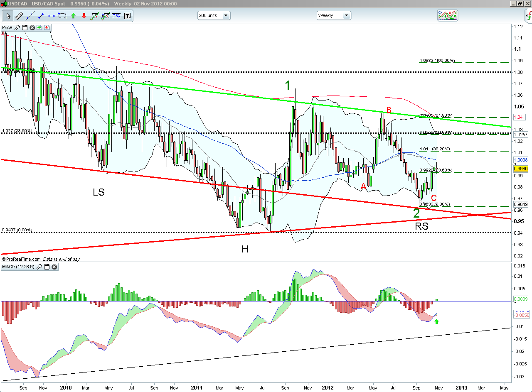
Task: Open MACD indicator settings wrench
Action: (x=39, y=267)
